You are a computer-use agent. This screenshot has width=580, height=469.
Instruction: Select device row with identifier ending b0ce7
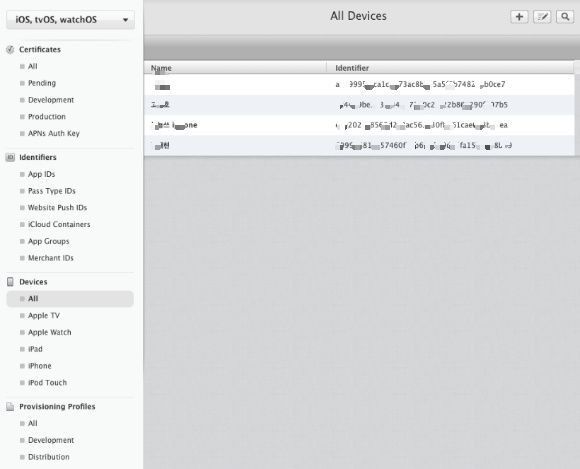click(x=359, y=85)
